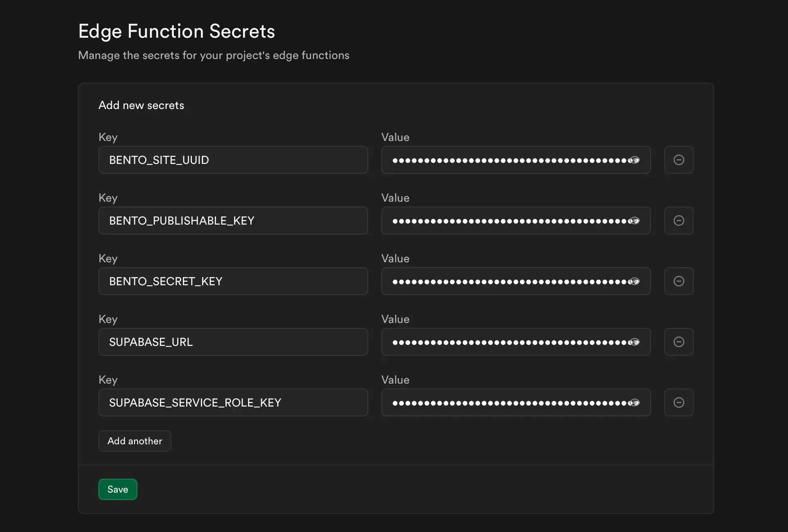Show the SUPABASE_SERVICE_ROLE_KEY value
The image size is (788, 532).
(x=635, y=402)
